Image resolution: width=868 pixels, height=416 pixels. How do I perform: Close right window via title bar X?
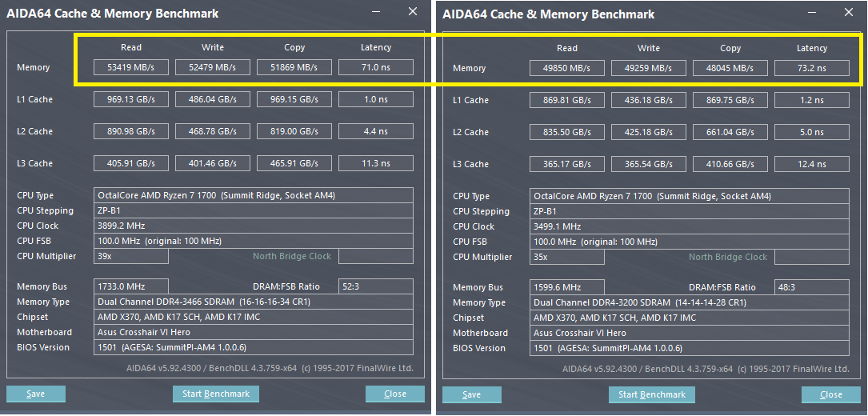point(849,13)
